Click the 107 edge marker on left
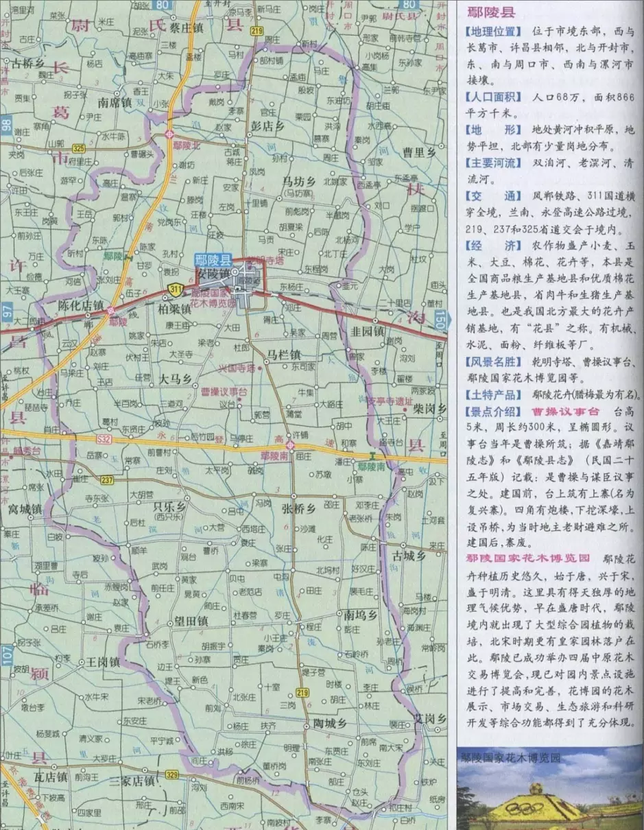 tap(6, 654)
